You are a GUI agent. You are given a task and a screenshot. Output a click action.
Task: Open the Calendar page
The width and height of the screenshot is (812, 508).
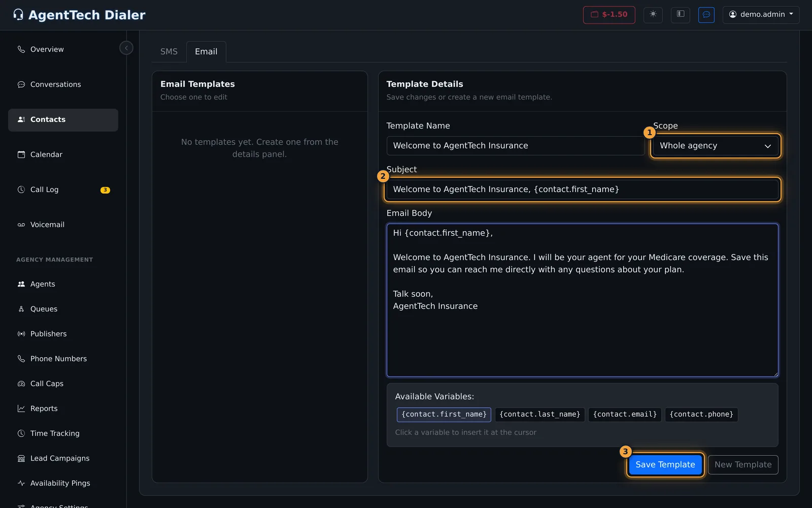(x=63, y=154)
